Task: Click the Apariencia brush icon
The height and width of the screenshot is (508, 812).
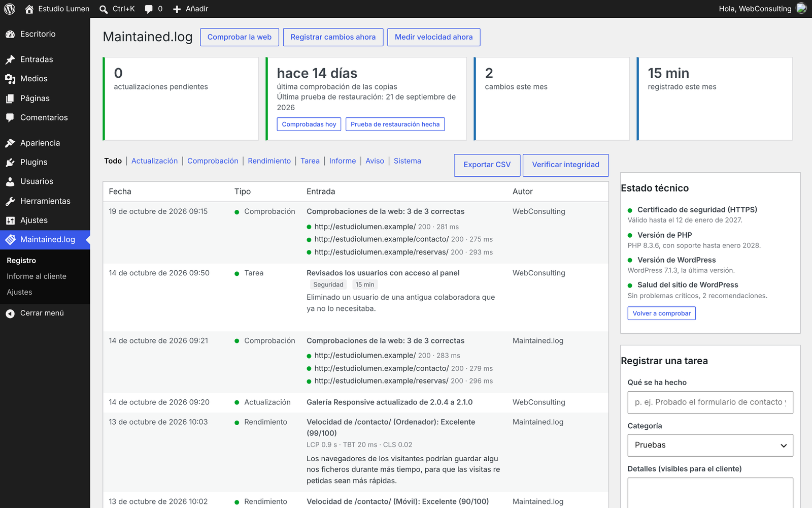Action: (x=10, y=143)
